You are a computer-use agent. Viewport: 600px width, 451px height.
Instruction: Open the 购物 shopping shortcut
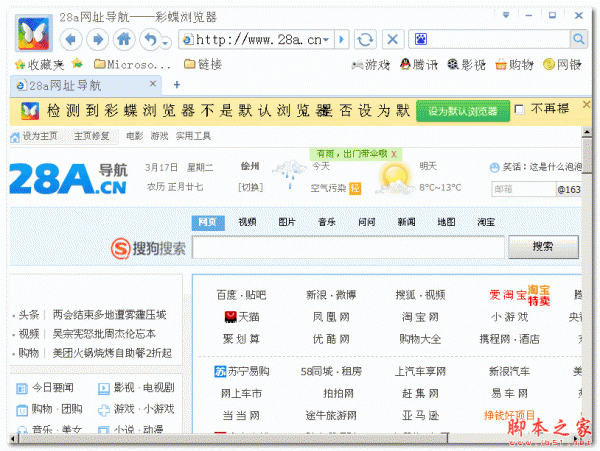tap(514, 65)
